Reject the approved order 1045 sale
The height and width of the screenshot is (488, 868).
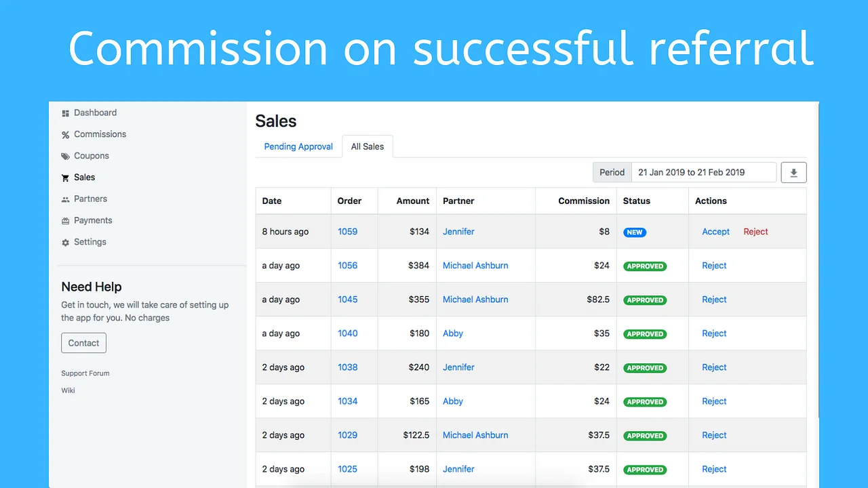[714, 300]
